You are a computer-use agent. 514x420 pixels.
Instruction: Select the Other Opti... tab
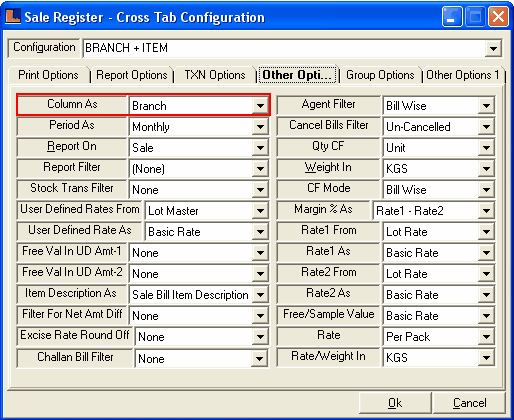pos(297,75)
